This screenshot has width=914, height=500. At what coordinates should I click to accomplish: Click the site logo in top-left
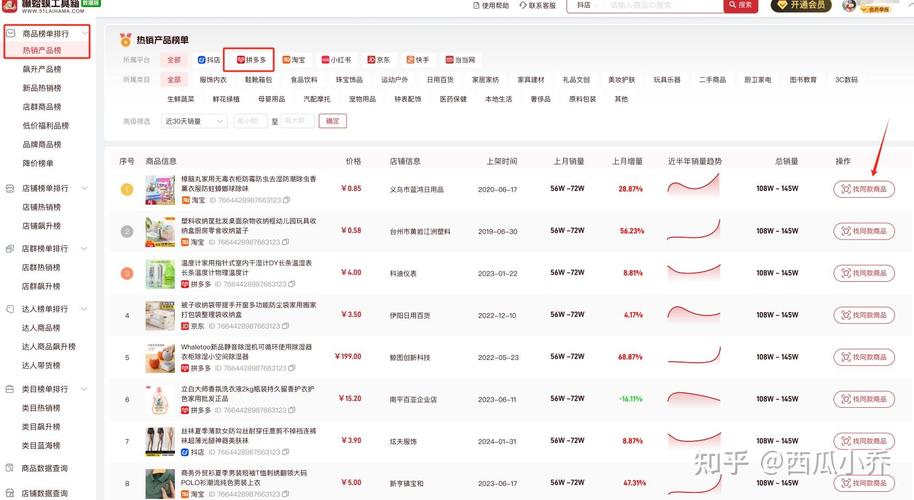coord(9,5)
